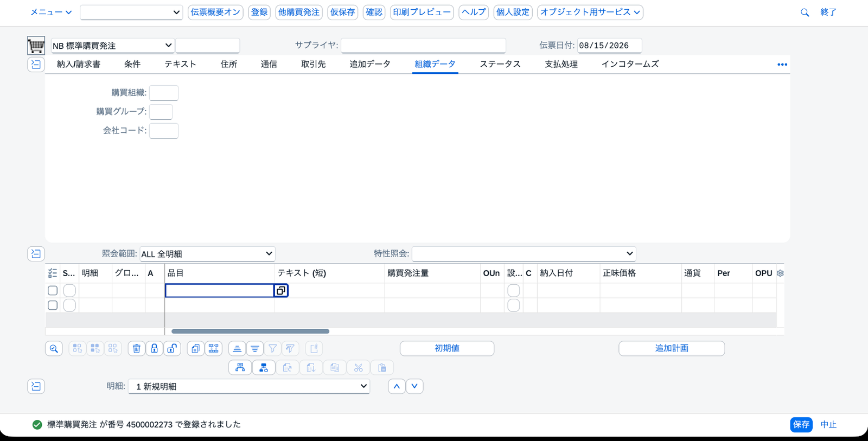The image size is (868, 441).
Task: Click the clipboard paste icon
Action: pos(382,368)
